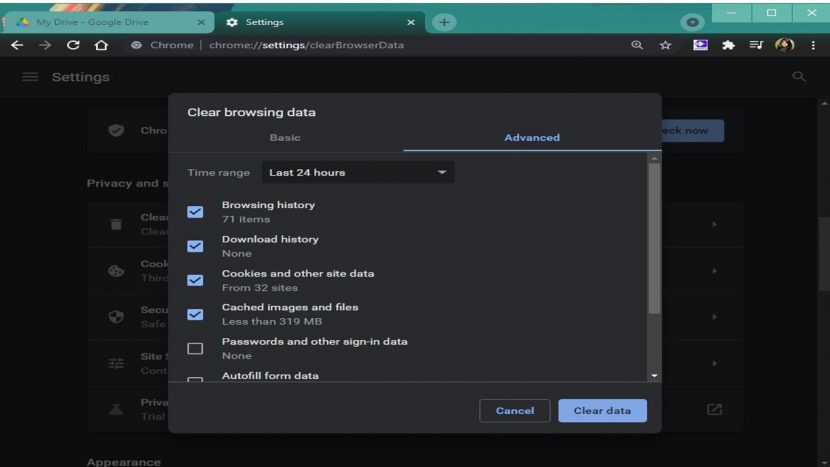Click the security shield icon row
Viewport: 830px width, 467px height.
[116, 317]
